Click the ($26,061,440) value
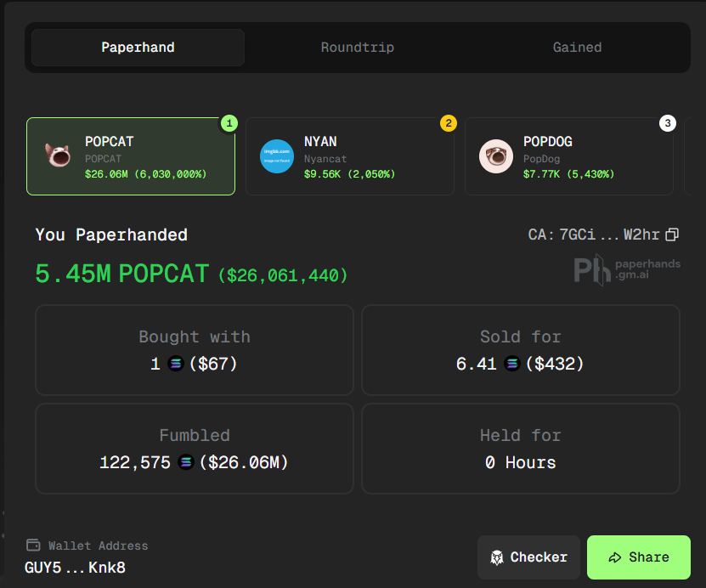Image resolution: width=706 pixels, height=588 pixels. tap(283, 275)
